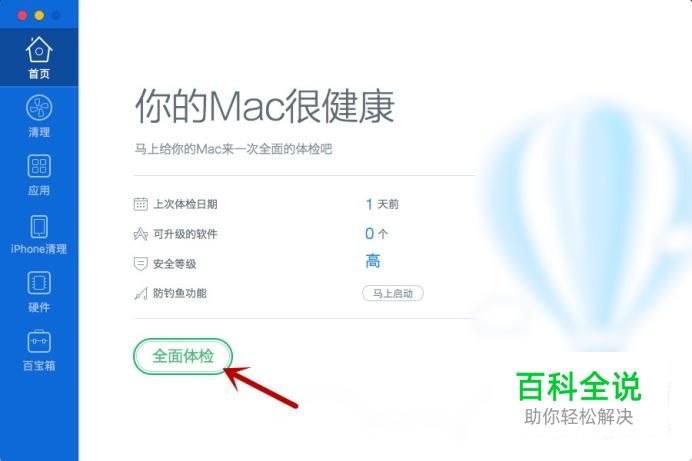This screenshot has height=461, width=692.
Task: Click the shield icon beside 安全等级
Action: (140, 264)
